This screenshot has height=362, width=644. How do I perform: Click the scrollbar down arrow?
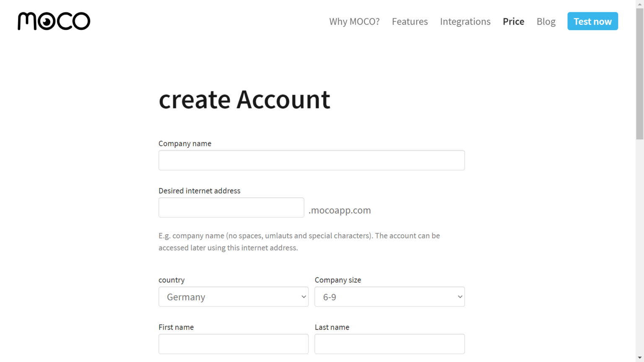click(x=640, y=358)
